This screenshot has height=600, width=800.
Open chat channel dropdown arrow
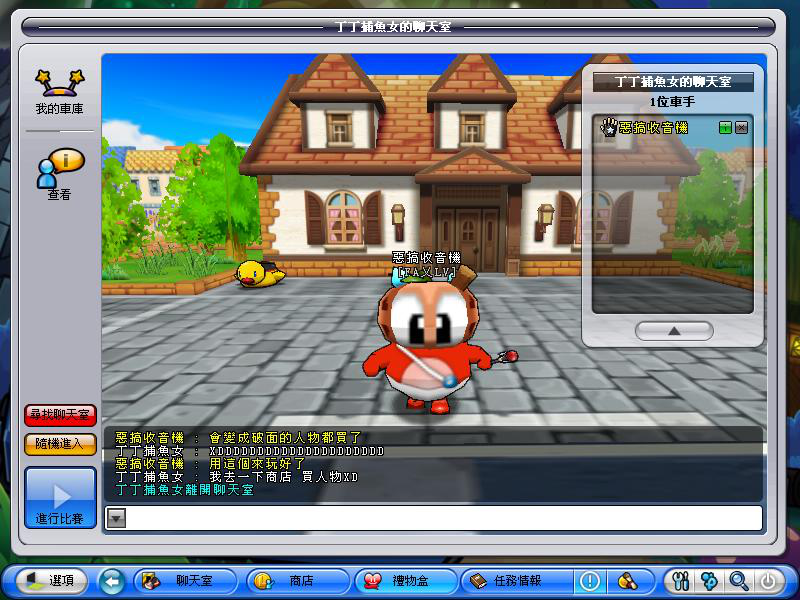116,518
